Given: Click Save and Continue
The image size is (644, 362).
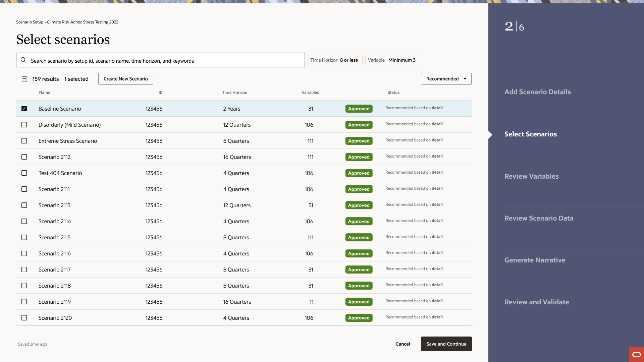Looking at the screenshot, I should pyautogui.click(x=446, y=344).
